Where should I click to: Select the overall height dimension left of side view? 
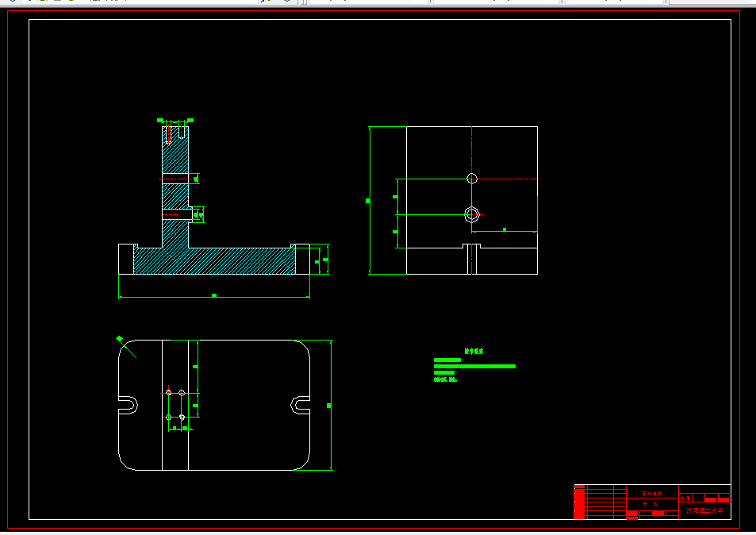(369, 201)
